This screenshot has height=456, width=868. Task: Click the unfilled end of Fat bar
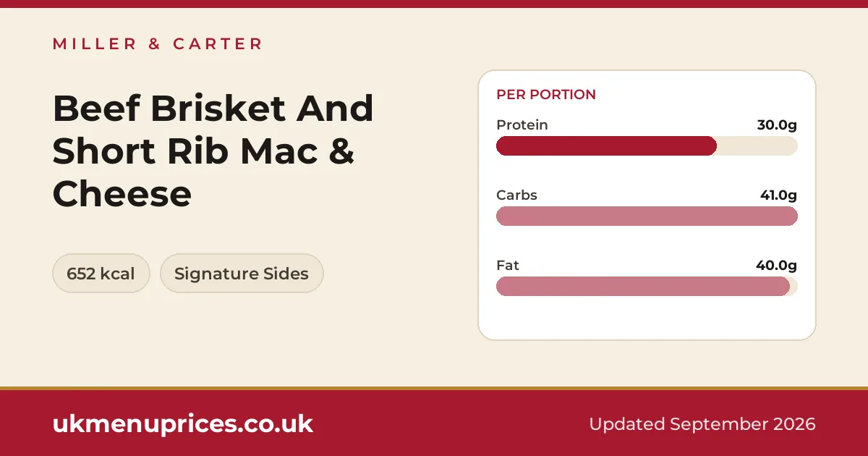click(793, 286)
